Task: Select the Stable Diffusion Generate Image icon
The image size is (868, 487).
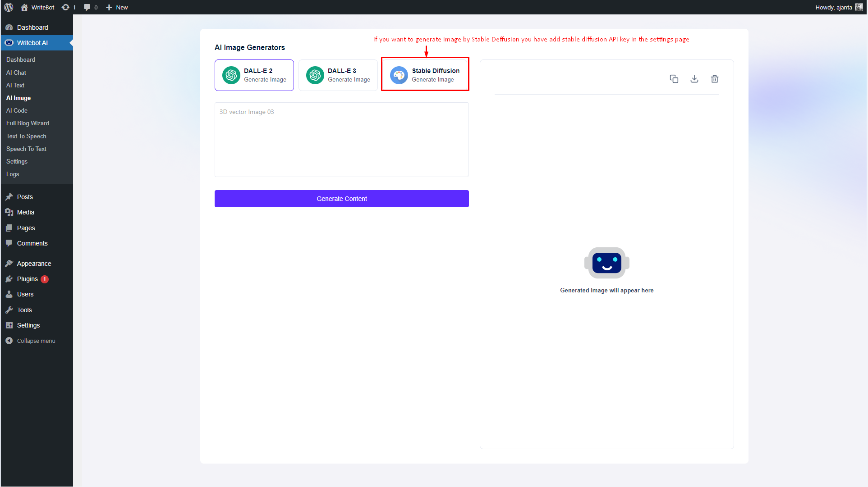Action: pyautogui.click(x=397, y=74)
